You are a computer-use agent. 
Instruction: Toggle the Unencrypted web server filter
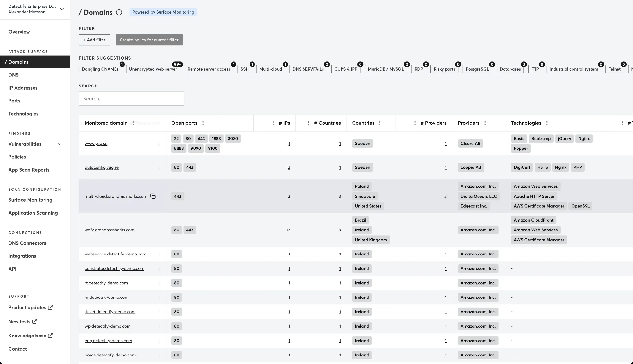pos(153,69)
